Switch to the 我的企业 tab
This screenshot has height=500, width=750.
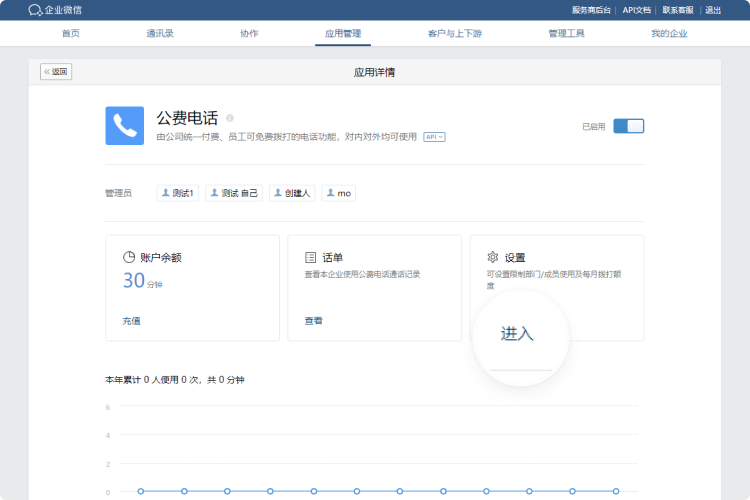pyautogui.click(x=669, y=33)
